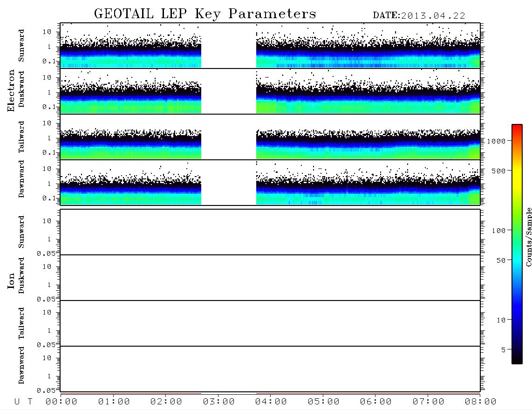Screen dimensions: 532x410
Task: Click the "50" color scale tick label
Action: coord(501,260)
